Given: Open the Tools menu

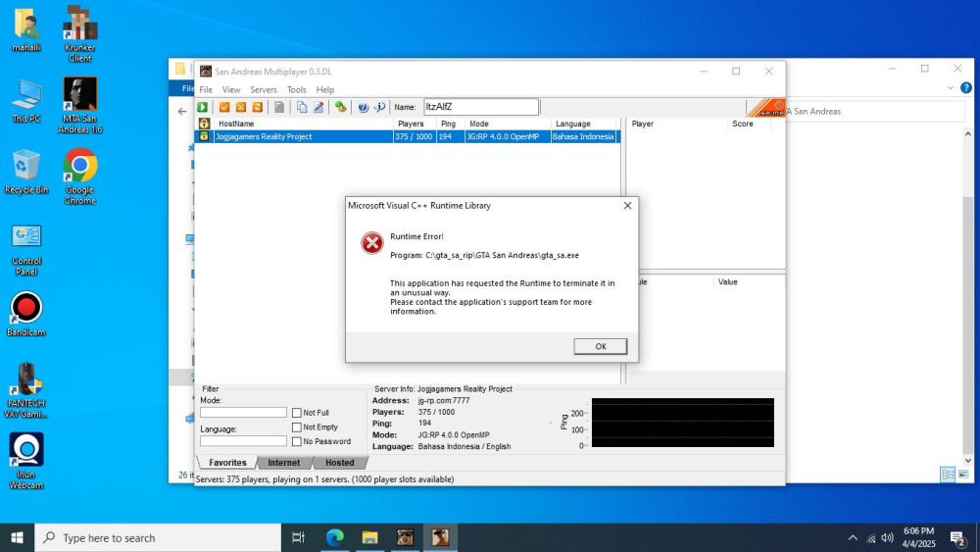Looking at the screenshot, I should point(296,89).
